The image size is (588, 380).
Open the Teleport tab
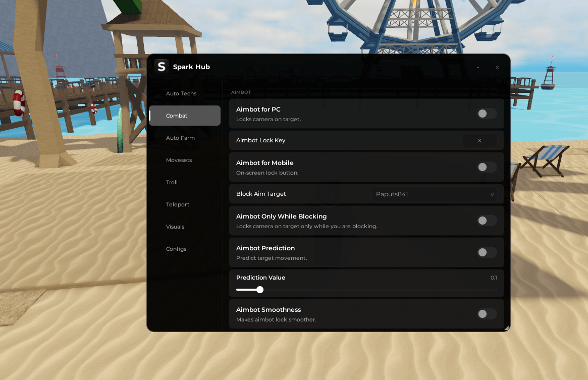click(185, 204)
